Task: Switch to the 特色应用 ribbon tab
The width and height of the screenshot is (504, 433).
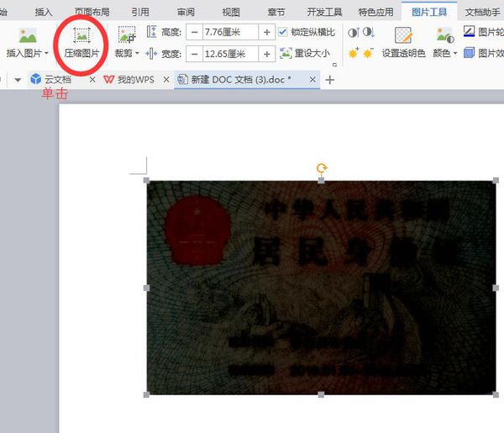Action: [375, 13]
